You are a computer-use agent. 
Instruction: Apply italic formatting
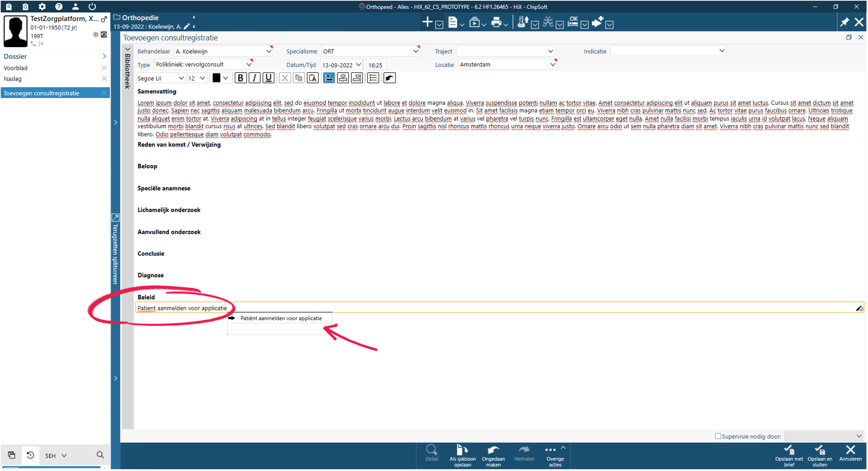pyautogui.click(x=254, y=78)
